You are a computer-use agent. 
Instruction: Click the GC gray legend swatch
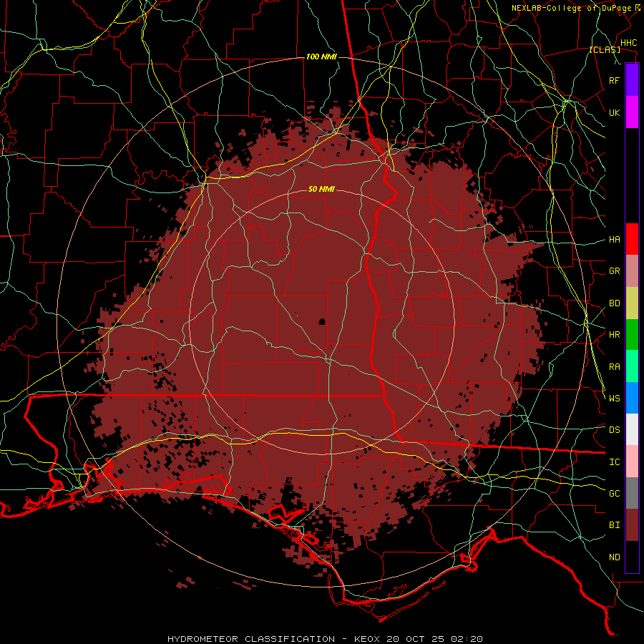click(x=632, y=493)
